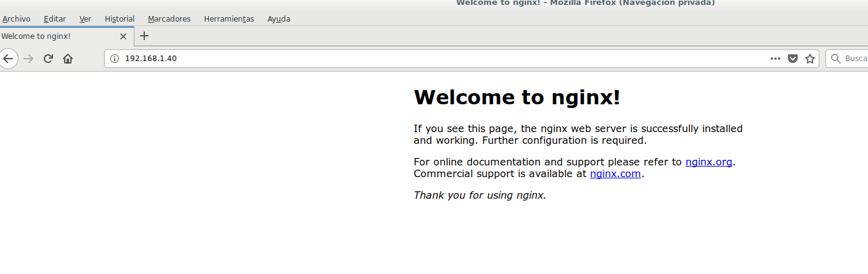This screenshot has height=274, width=868.
Task: Open the nginx.com commercial support link
Action: [x=615, y=174]
